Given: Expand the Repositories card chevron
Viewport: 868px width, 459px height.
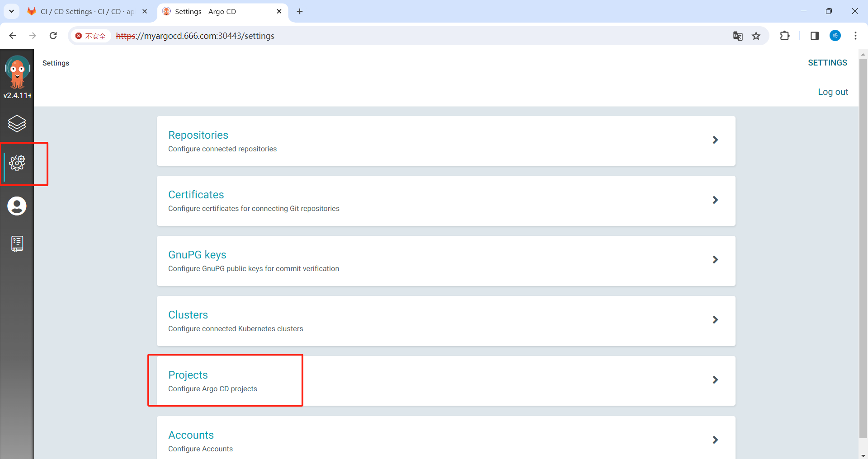Looking at the screenshot, I should click(x=715, y=140).
